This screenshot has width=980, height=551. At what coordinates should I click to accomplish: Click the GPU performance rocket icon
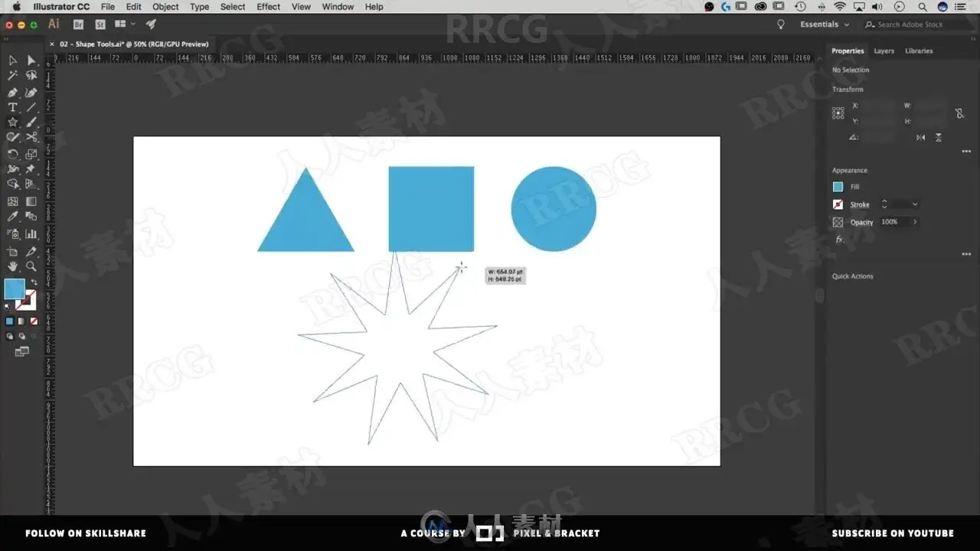click(151, 24)
